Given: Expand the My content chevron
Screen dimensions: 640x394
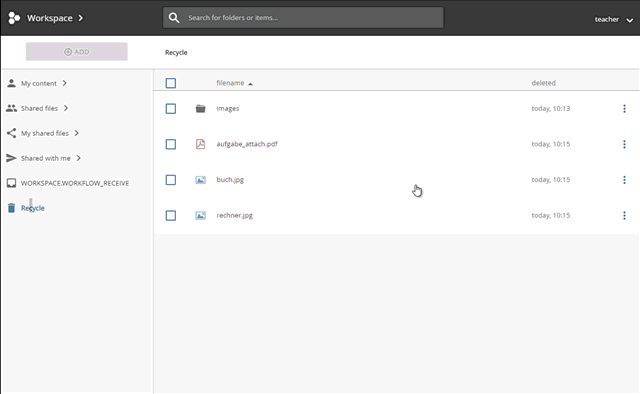Looking at the screenshot, I should click(64, 83).
